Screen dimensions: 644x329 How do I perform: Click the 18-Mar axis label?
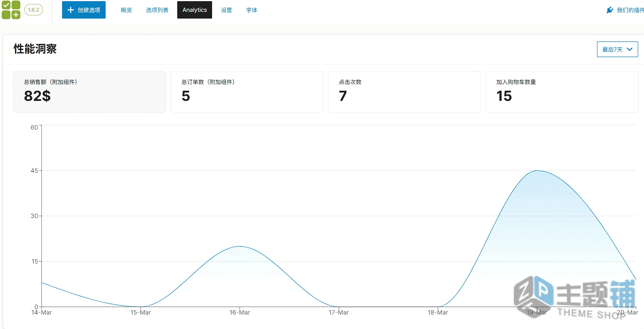click(438, 312)
